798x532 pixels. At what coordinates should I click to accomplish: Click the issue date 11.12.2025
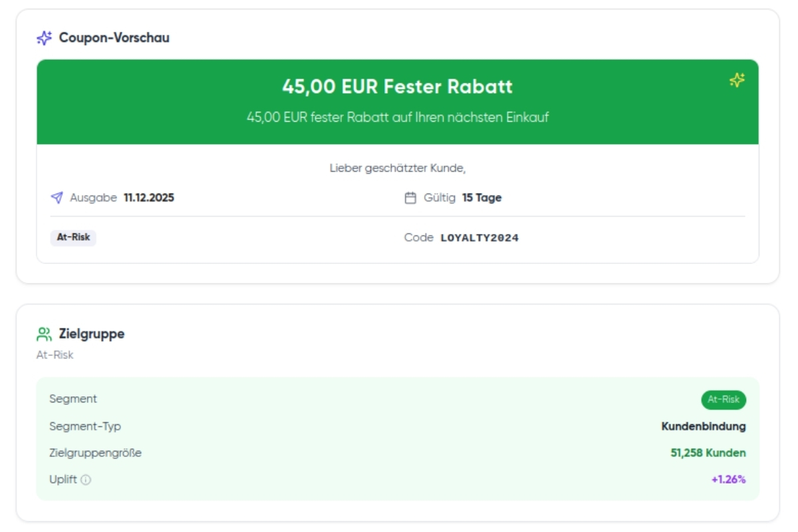tap(149, 198)
